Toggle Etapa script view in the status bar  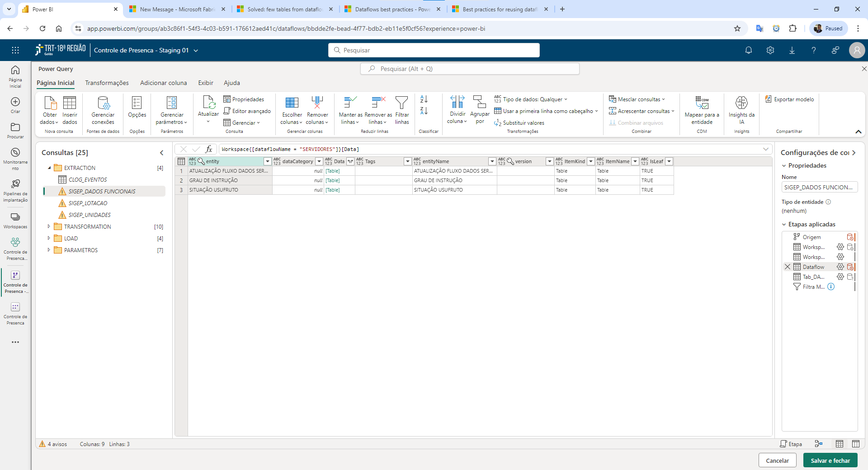[x=791, y=444]
